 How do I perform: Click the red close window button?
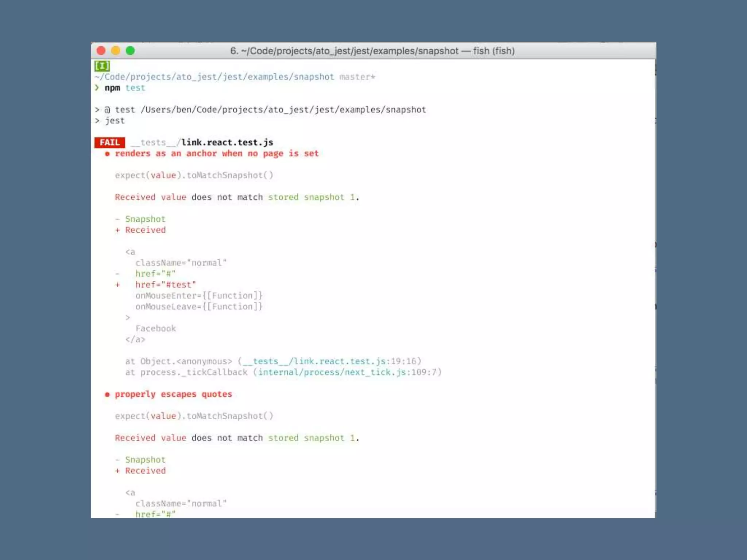click(x=101, y=51)
